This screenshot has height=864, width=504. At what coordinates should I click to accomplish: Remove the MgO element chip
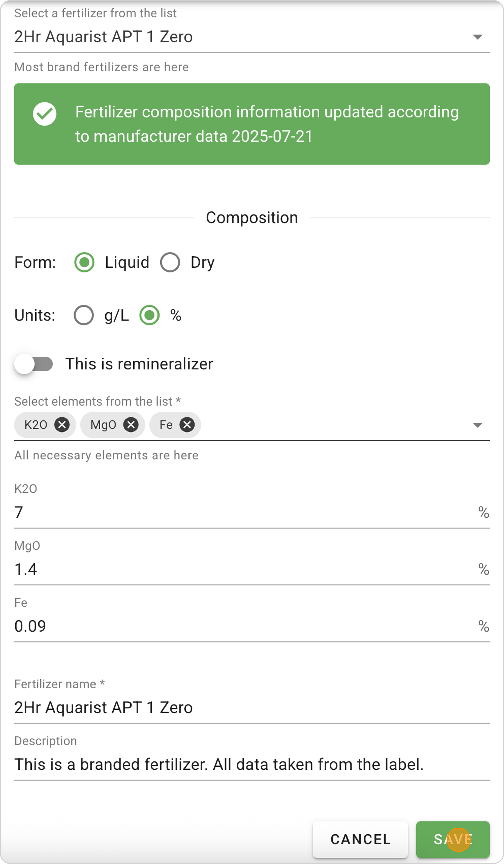pos(131,425)
